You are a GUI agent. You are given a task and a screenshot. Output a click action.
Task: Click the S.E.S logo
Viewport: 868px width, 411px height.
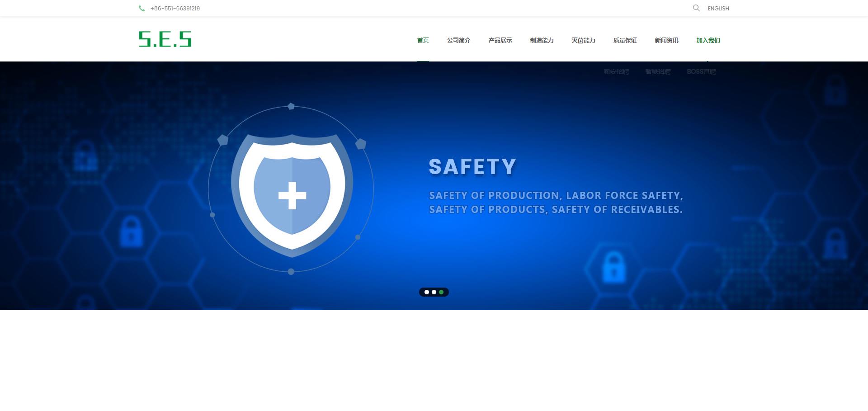click(x=165, y=39)
